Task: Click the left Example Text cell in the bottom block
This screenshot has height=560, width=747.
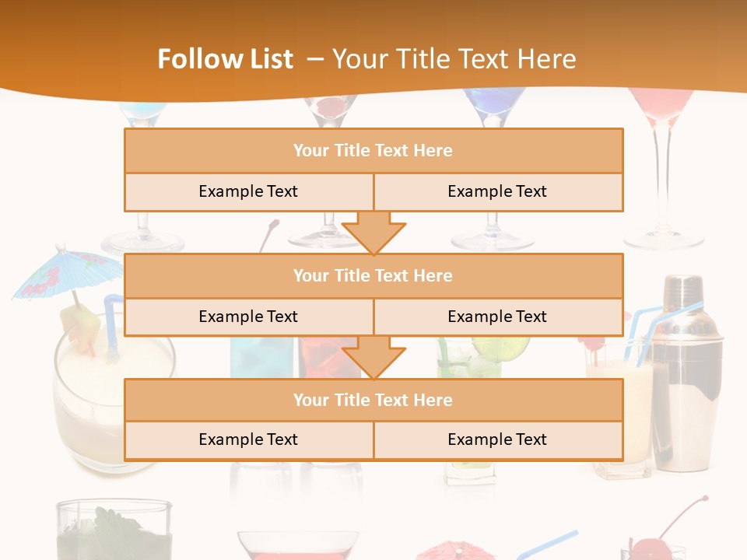Action: [248, 440]
